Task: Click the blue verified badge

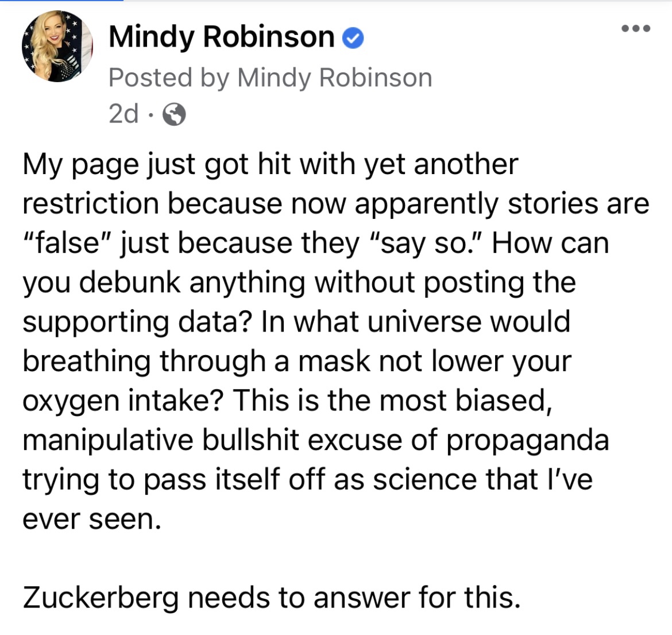Action: coord(353,38)
